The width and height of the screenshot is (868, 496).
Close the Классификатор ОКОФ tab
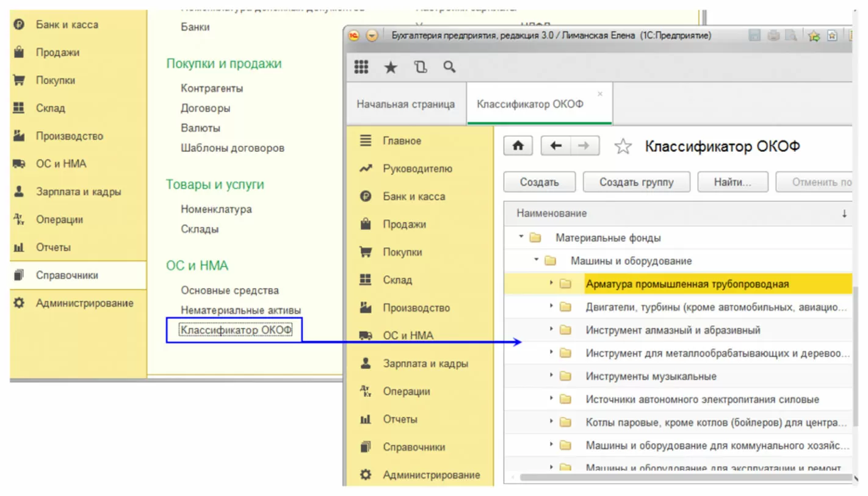pos(599,94)
